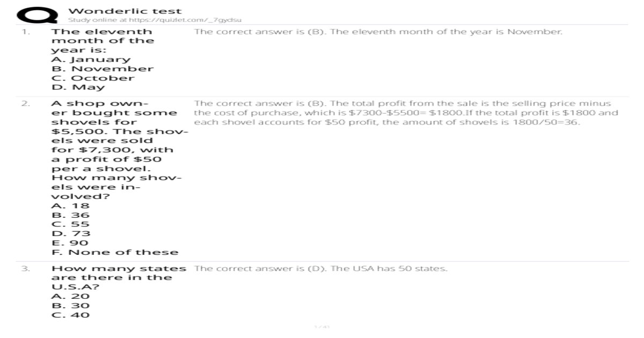Screen dimensions: 644x338
Task: Select answer option C. October
Action: 93,78
